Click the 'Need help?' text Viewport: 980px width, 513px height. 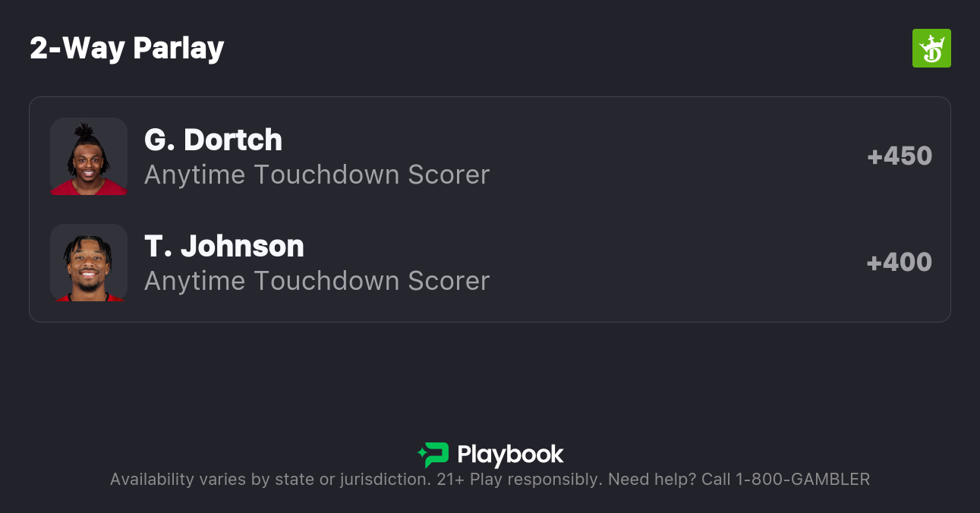tap(651, 479)
